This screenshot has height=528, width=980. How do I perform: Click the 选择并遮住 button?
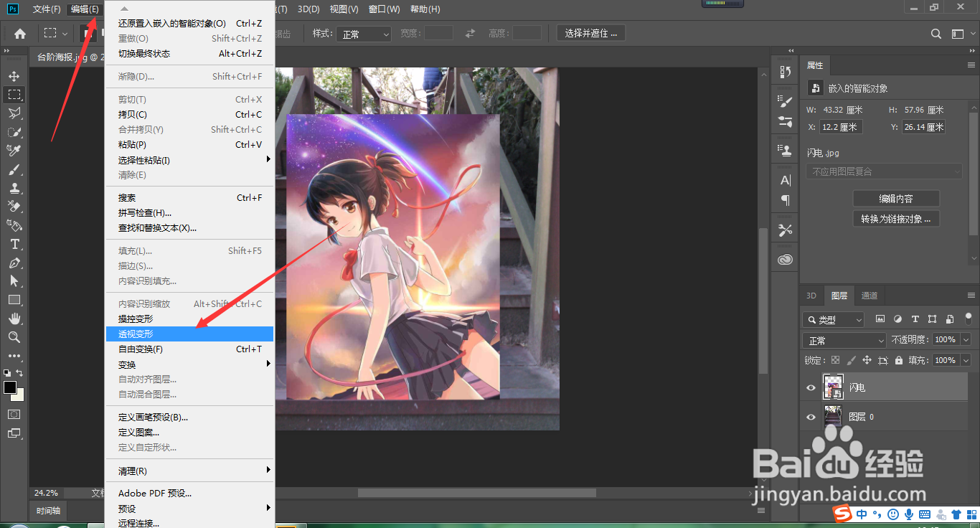click(x=591, y=34)
